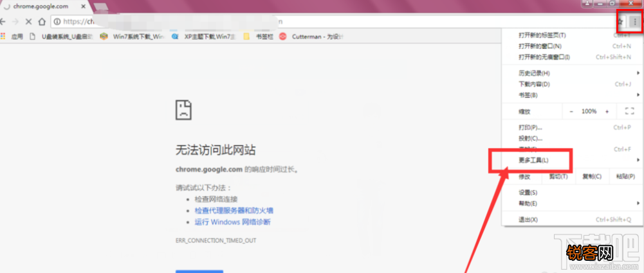Choose 打开新的无痕窗口(I) menu item
Screen dimensions: 644x273
571,57
